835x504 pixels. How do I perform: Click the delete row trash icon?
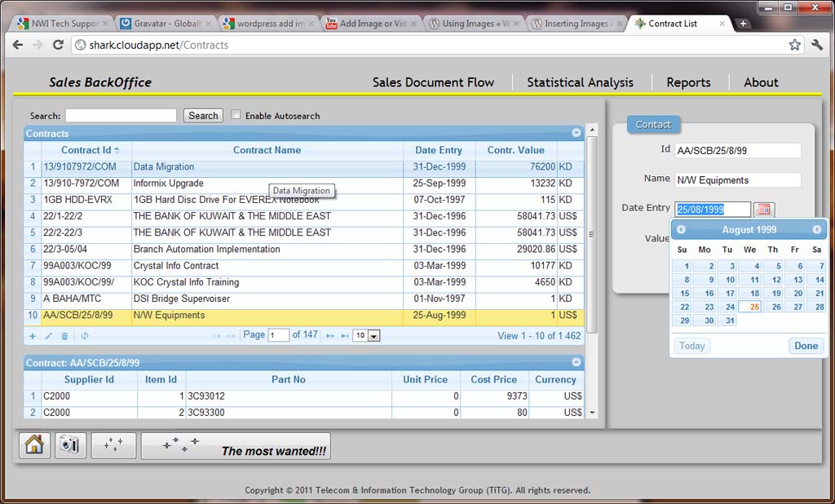[64, 336]
